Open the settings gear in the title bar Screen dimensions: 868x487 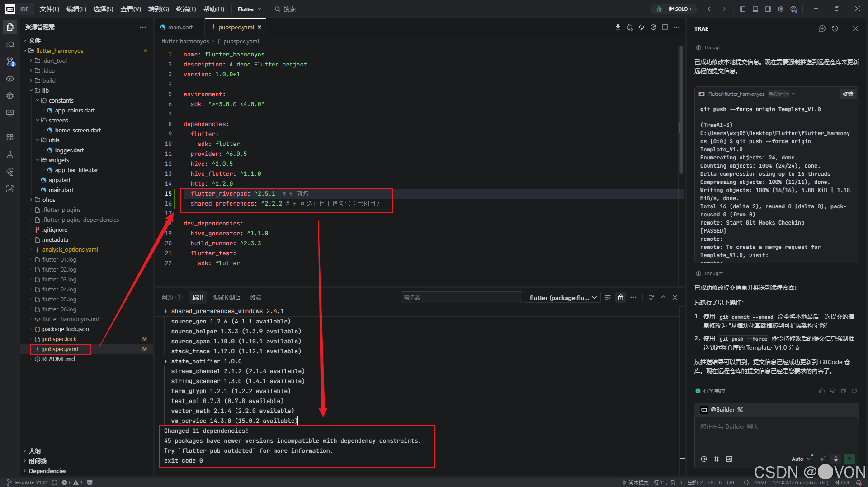(x=781, y=9)
